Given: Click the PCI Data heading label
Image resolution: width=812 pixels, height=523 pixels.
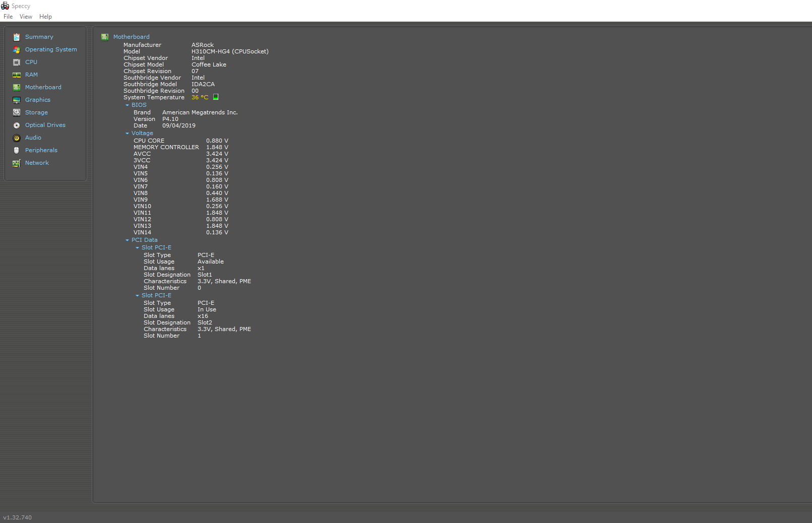Looking at the screenshot, I should pos(145,240).
